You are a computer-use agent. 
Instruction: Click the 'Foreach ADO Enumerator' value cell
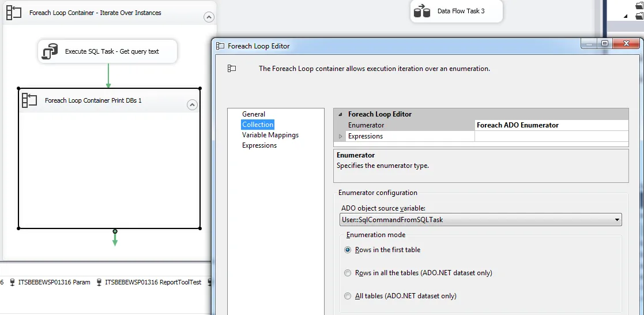(x=552, y=125)
